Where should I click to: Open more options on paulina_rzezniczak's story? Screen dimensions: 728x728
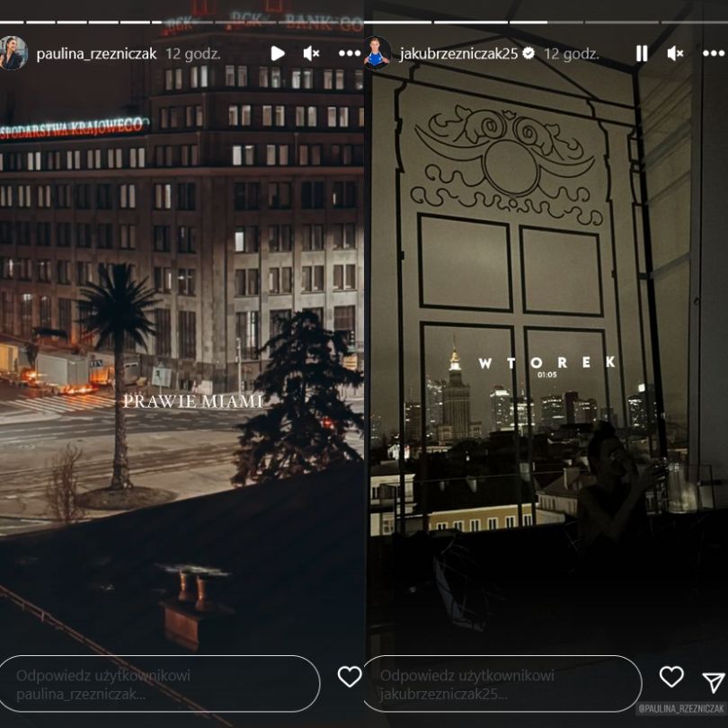(350, 53)
